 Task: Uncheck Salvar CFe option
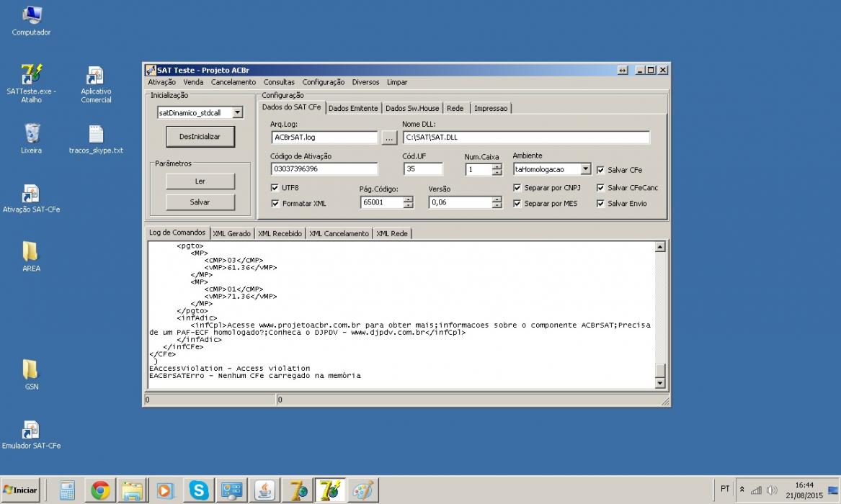click(601, 170)
